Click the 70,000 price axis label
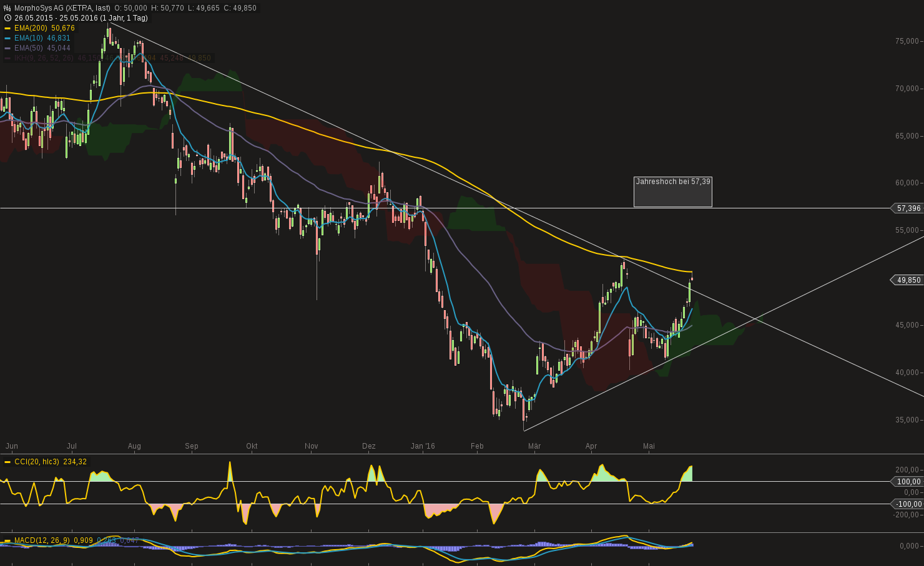The height and width of the screenshot is (566, 924). point(907,89)
